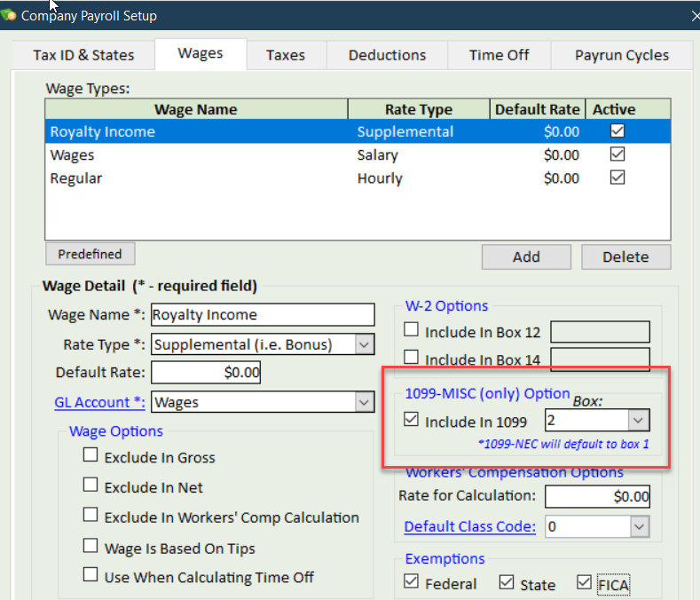
Task: Click the Predefined button
Action: pos(90,254)
